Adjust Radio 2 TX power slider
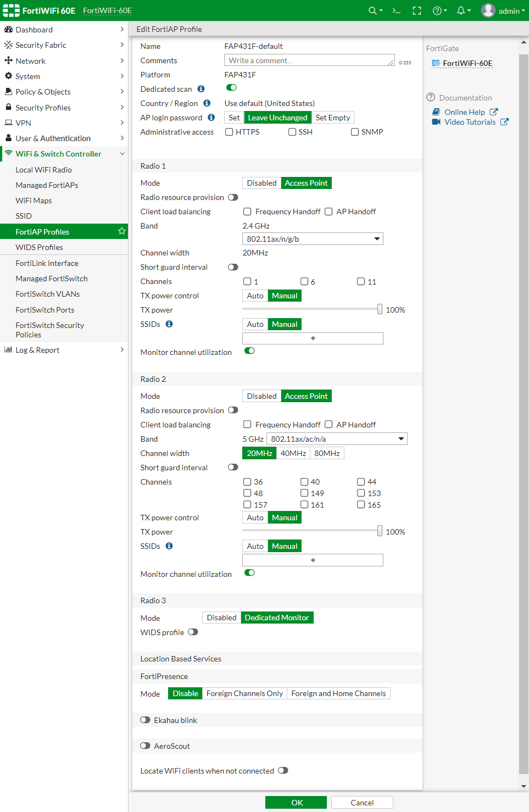 (380, 531)
